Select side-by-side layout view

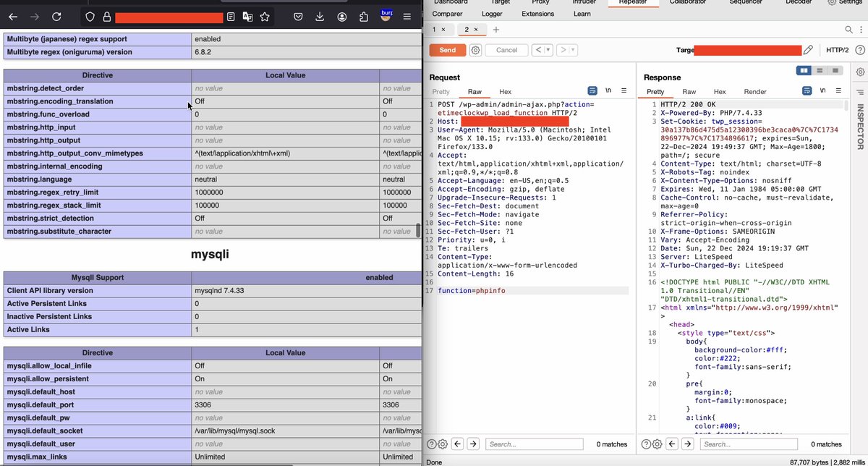click(x=804, y=70)
